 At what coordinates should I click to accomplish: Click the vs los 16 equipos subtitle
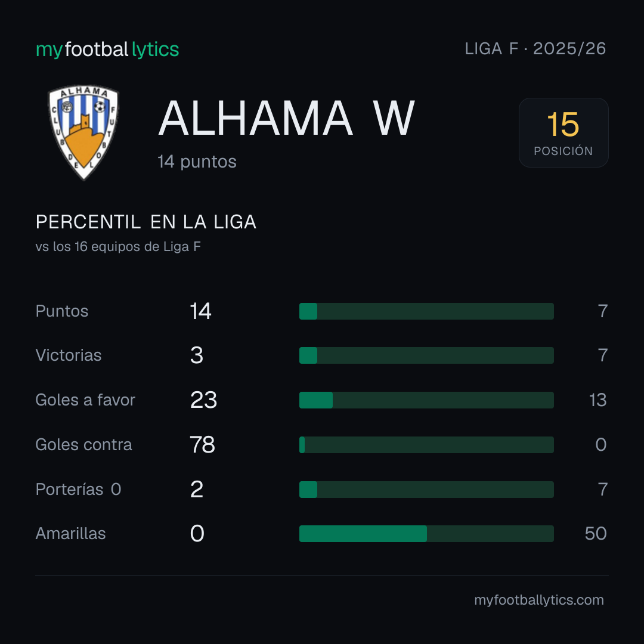pyautogui.click(x=118, y=246)
